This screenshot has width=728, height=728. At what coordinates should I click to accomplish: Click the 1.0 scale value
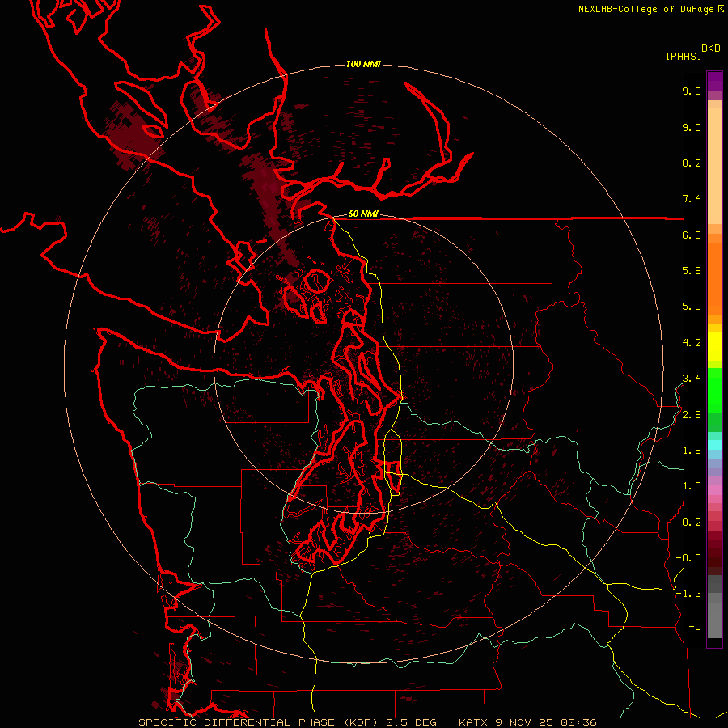tap(692, 486)
